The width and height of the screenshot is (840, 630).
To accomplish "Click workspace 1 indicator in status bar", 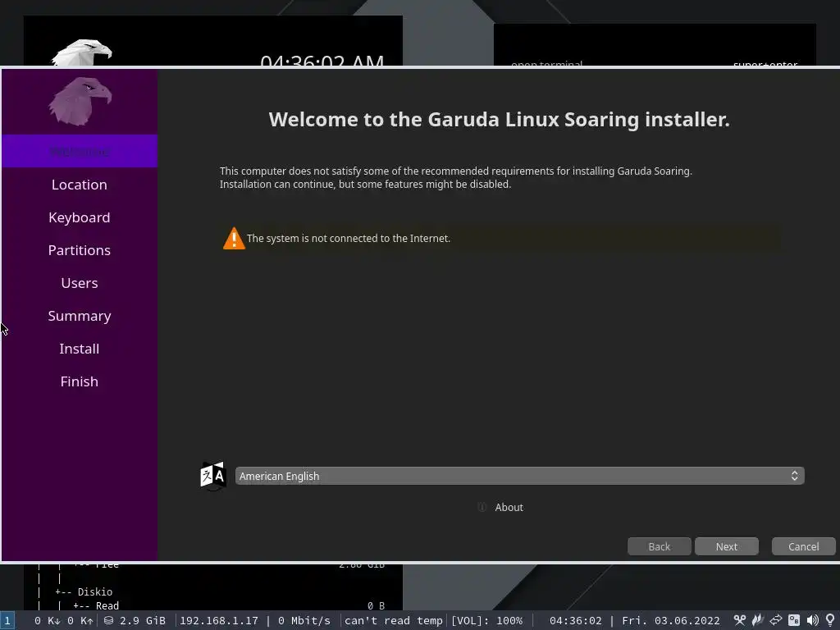I will 7,620.
